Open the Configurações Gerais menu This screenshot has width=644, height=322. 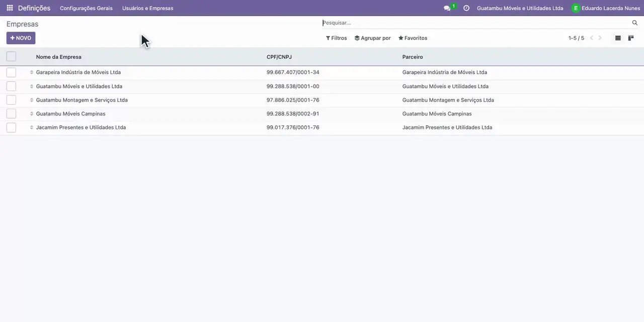pyautogui.click(x=86, y=8)
